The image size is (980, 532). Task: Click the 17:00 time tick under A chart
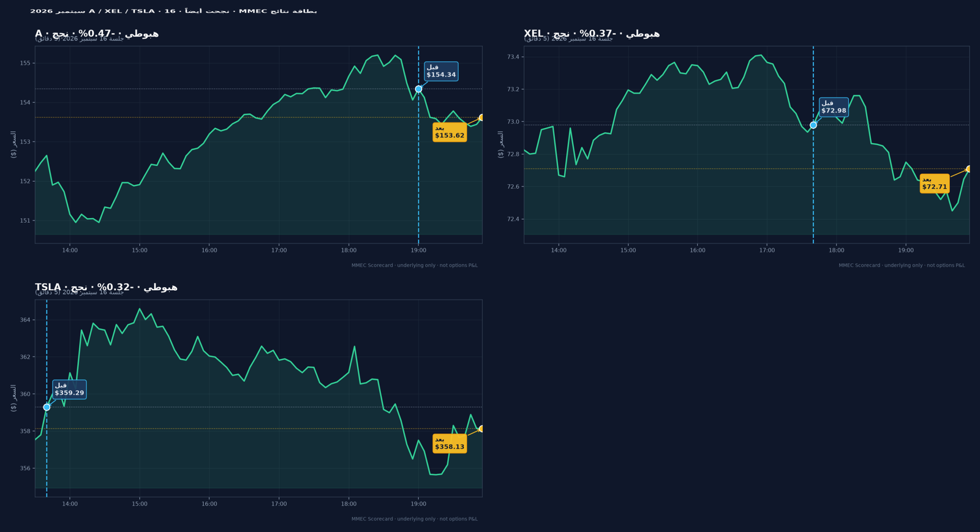pos(279,250)
